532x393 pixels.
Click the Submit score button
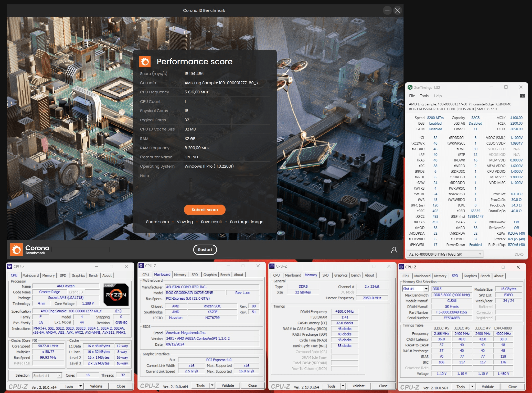click(205, 210)
